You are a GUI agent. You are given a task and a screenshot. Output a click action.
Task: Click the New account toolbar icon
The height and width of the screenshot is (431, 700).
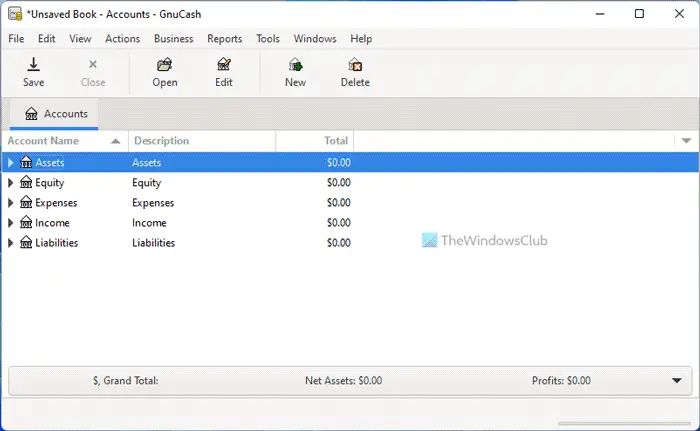tap(295, 65)
